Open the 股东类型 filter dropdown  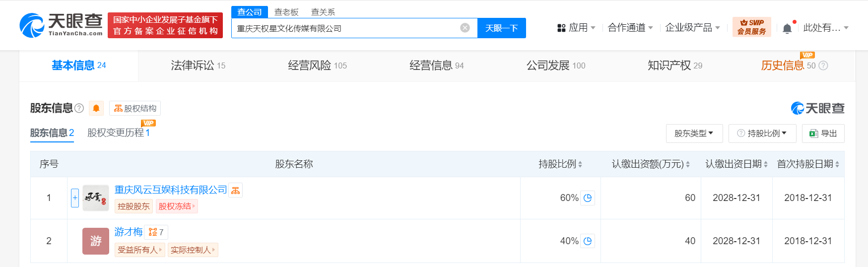694,133
